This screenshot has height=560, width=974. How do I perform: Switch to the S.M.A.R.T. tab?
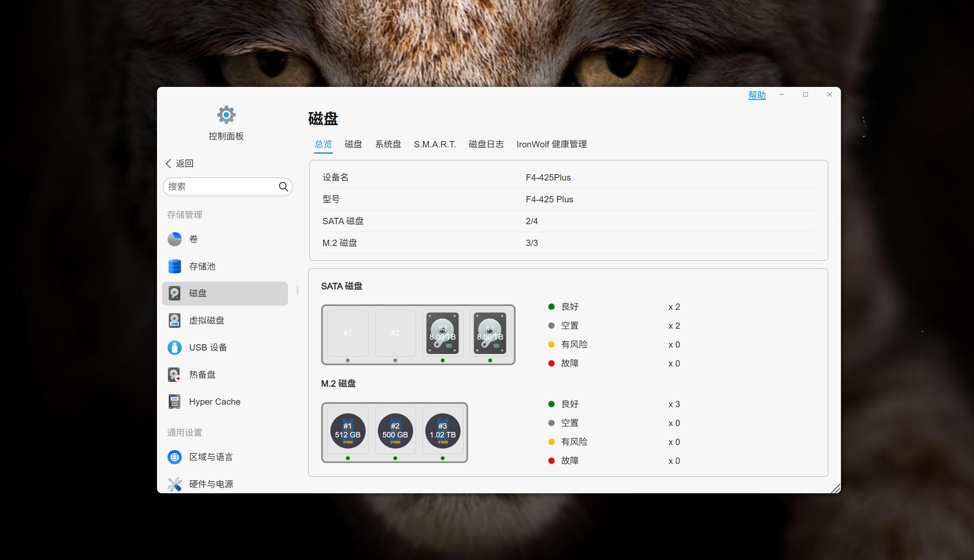click(x=435, y=144)
